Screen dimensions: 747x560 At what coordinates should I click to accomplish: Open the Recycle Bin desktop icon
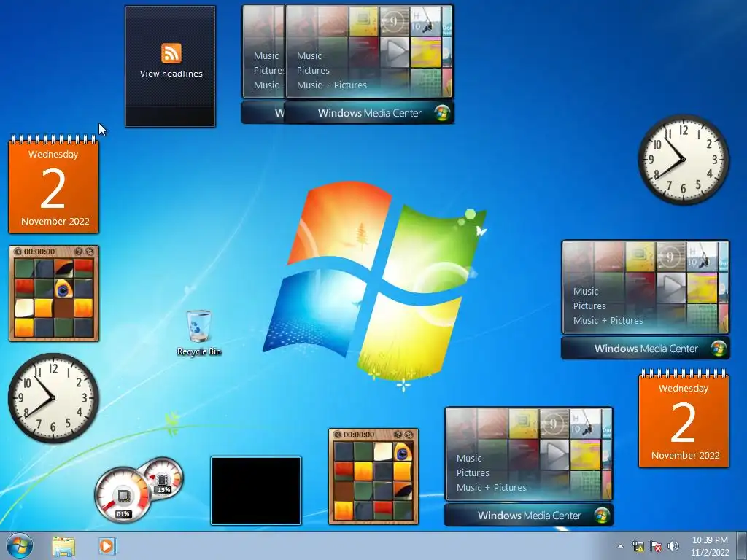point(198,332)
